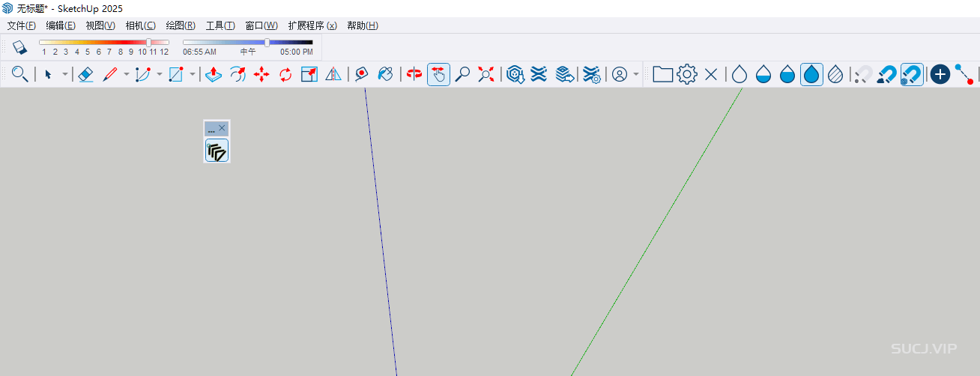
Task: Toggle the greyed-out magnet icon
Action: click(x=864, y=74)
